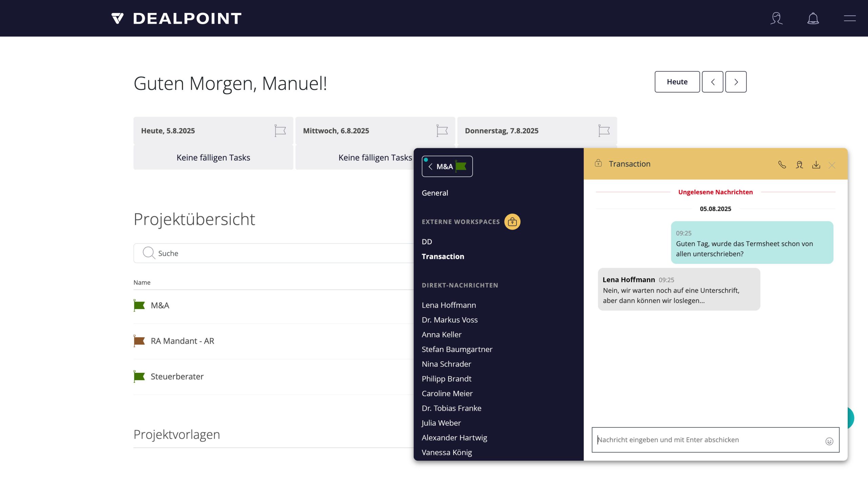Image resolution: width=868 pixels, height=481 pixels.
Task: Click flag icon on Heute 5.8.2025 card
Action: (280, 131)
